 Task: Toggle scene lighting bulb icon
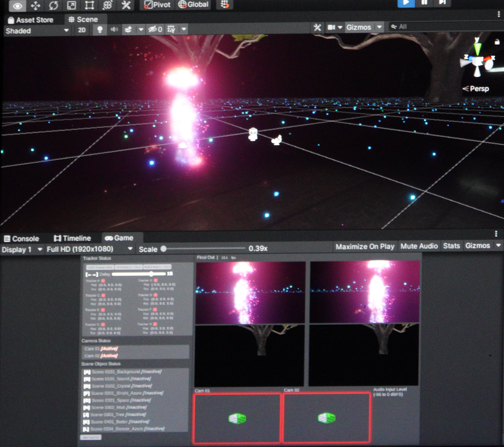coord(100,29)
